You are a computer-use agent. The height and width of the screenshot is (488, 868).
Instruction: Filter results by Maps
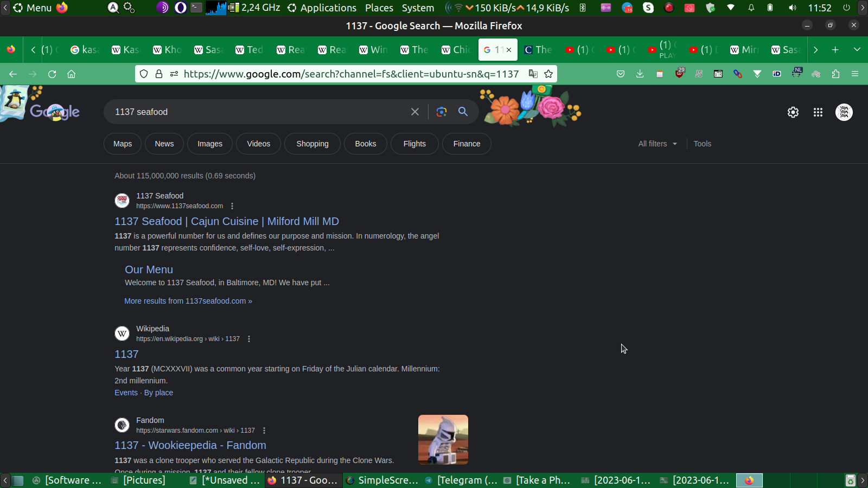123,144
